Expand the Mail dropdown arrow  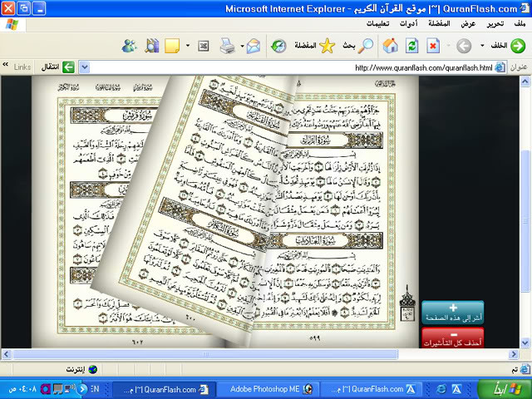tap(242, 46)
